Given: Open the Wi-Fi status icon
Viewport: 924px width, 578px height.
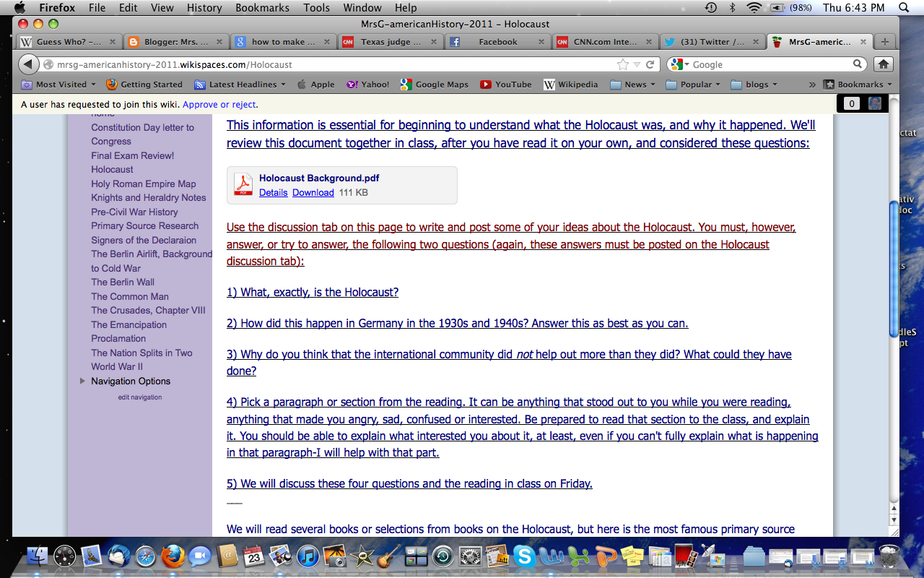Looking at the screenshot, I should (753, 8).
